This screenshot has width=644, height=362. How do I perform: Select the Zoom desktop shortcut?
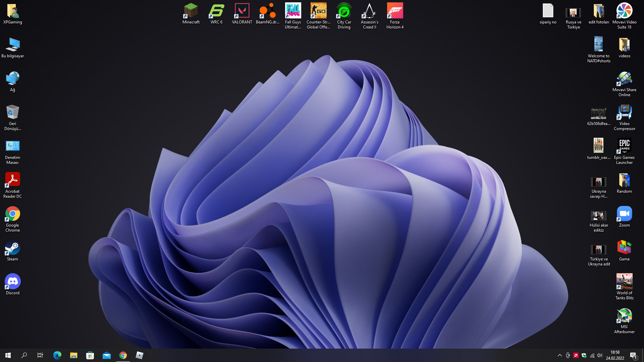625,217
